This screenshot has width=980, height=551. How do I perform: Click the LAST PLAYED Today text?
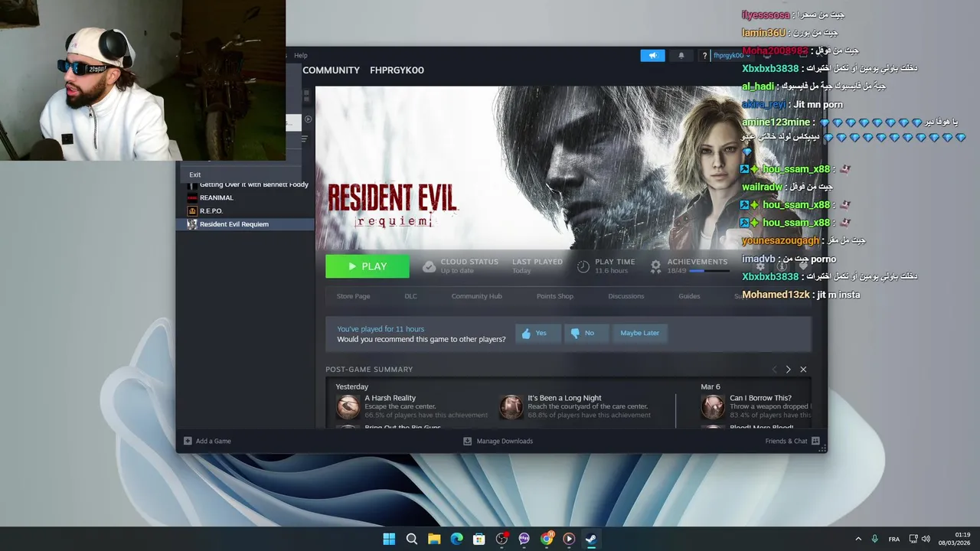pos(537,266)
